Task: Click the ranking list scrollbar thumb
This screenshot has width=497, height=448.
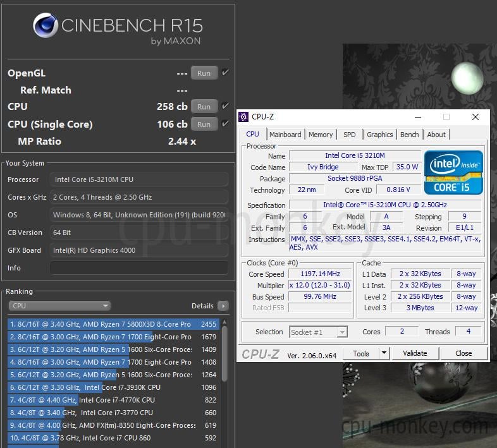Action: [x=224, y=354]
